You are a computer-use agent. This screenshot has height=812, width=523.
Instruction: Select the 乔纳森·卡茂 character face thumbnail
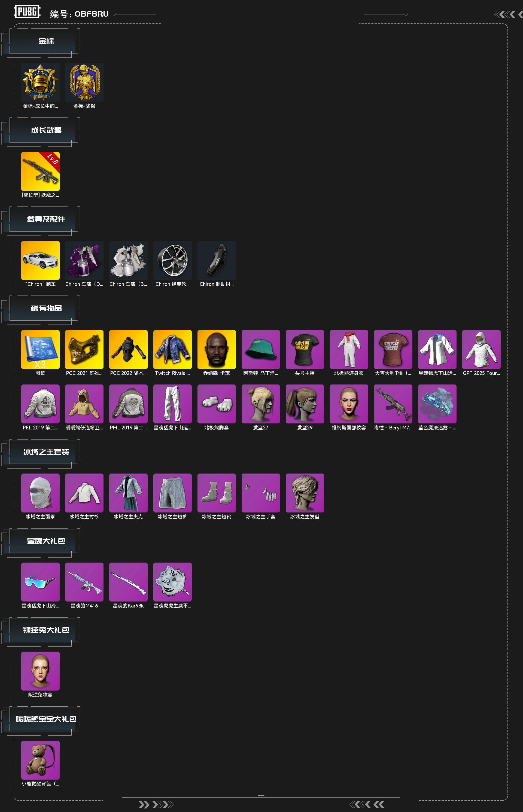(x=217, y=349)
